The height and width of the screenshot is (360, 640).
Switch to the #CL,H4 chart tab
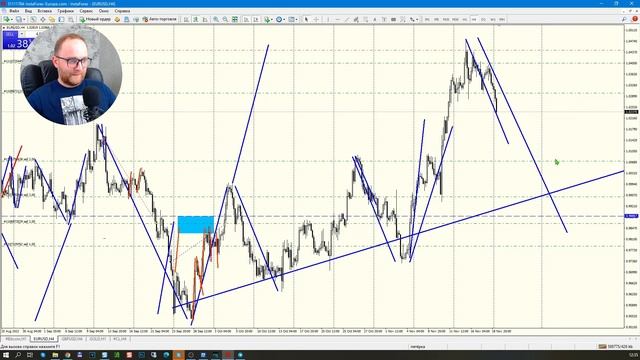(x=120, y=339)
